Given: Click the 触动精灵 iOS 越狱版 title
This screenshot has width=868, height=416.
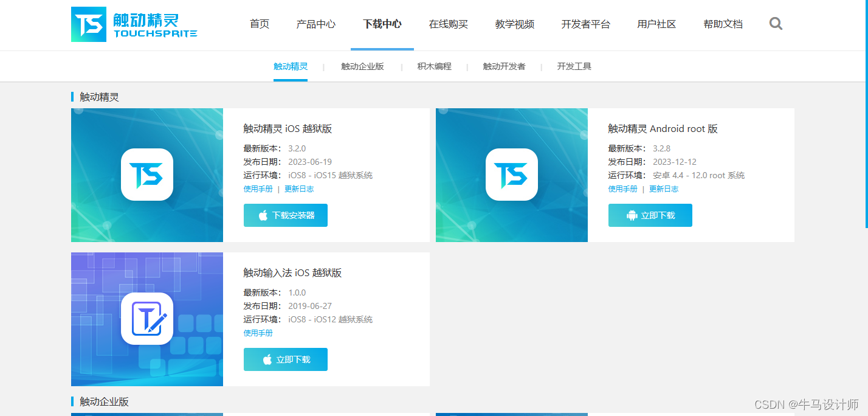Looking at the screenshot, I should [288, 129].
